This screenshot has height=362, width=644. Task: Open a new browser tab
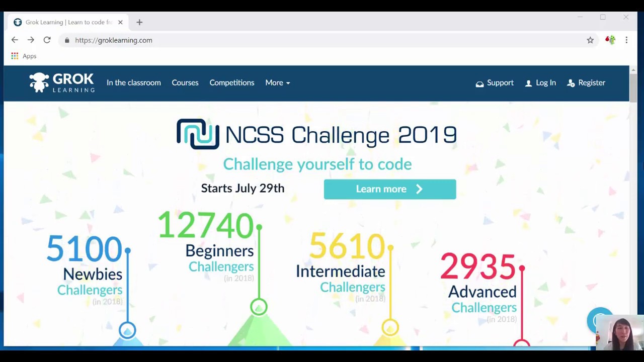pyautogui.click(x=139, y=22)
